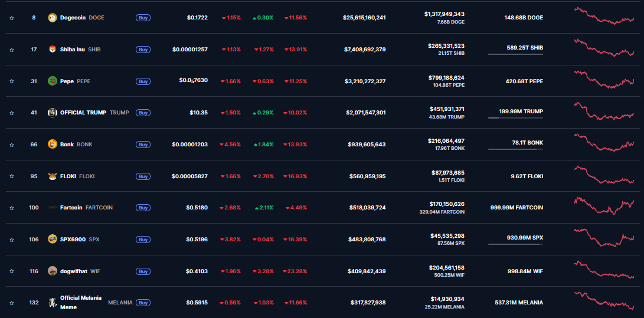644x318 pixels.
Task: Open the Fartcoin name link
Action: click(x=71, y=208)
